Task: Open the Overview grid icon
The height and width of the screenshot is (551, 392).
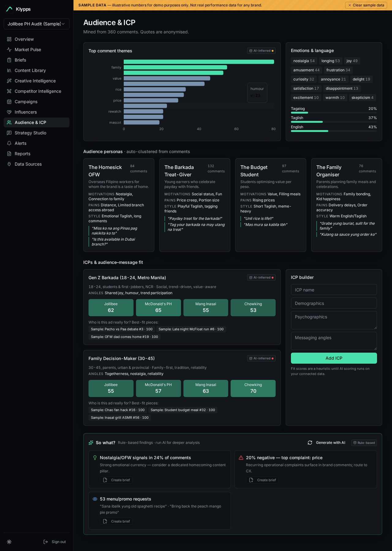Action: 9,39
